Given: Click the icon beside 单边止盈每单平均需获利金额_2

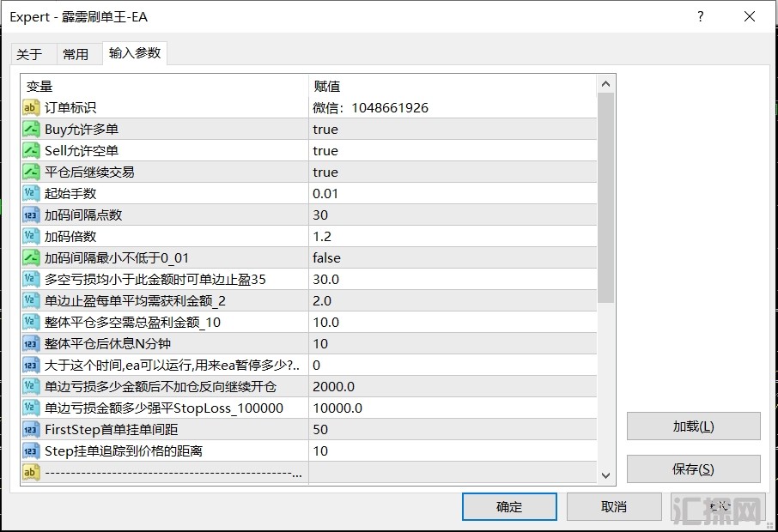Looking at the screenshot, I should coord(30,300).
